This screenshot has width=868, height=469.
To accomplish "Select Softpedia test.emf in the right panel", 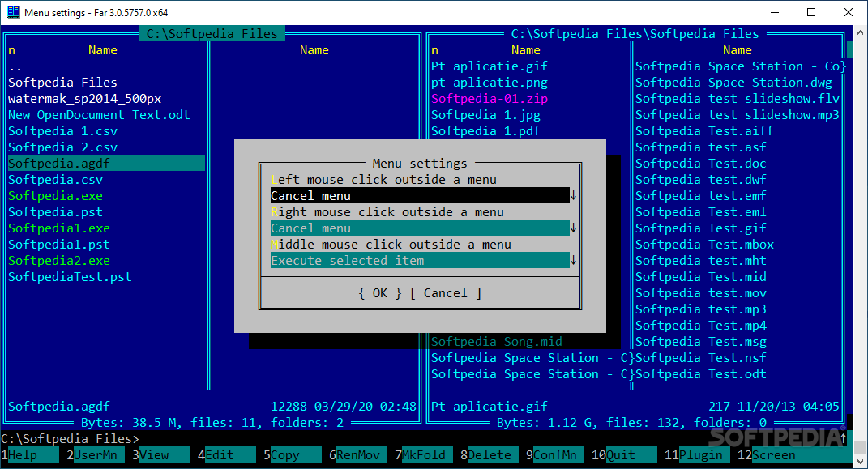I will coord(701,196).
